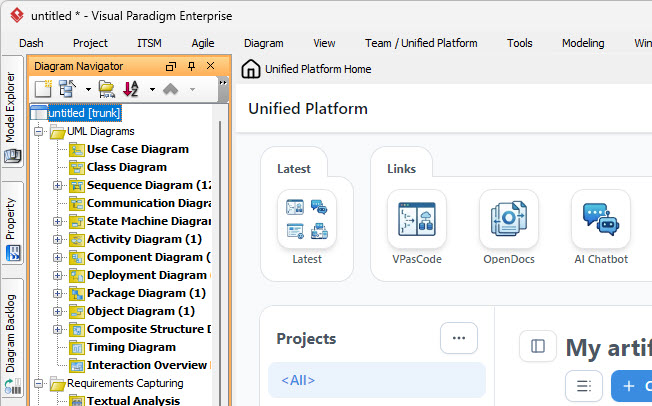The image size is (652, 406).
Task: Click the toolbar overflow chevrons
Action: point(223,82)
